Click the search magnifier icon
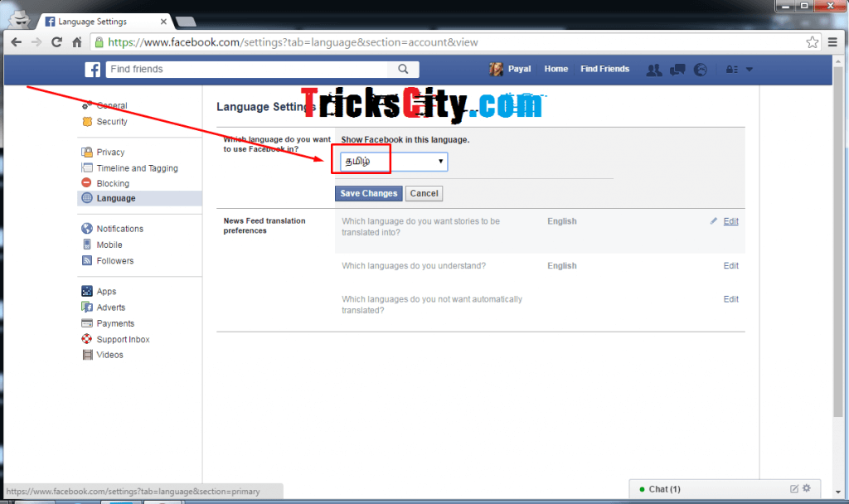The width and height of the screenshot is (849, 504). pos(404,69)
